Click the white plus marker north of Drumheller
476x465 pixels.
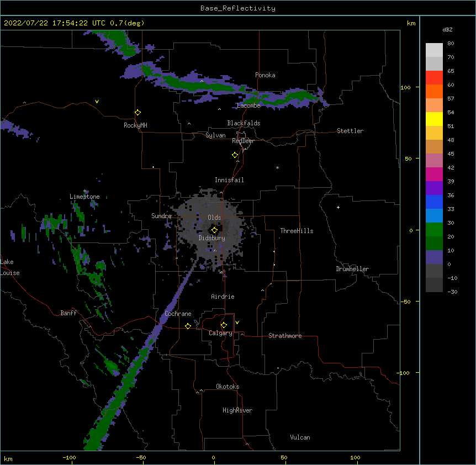coord(338,207)
